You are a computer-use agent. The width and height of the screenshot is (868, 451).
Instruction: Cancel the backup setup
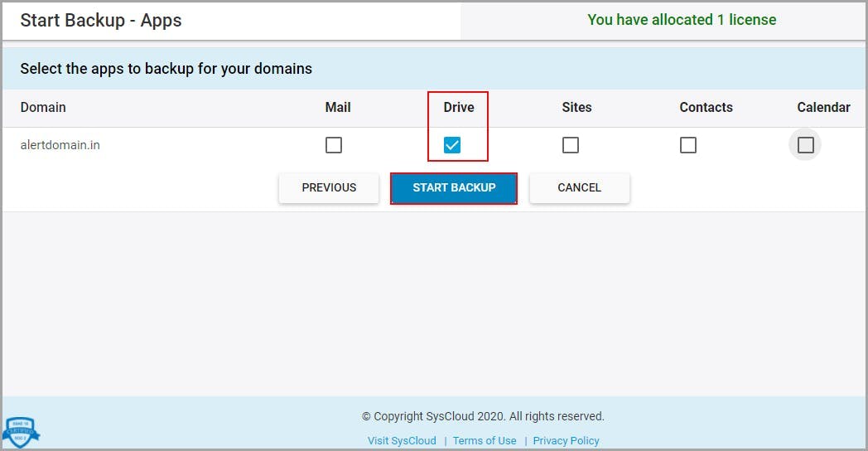click(579, 188)
